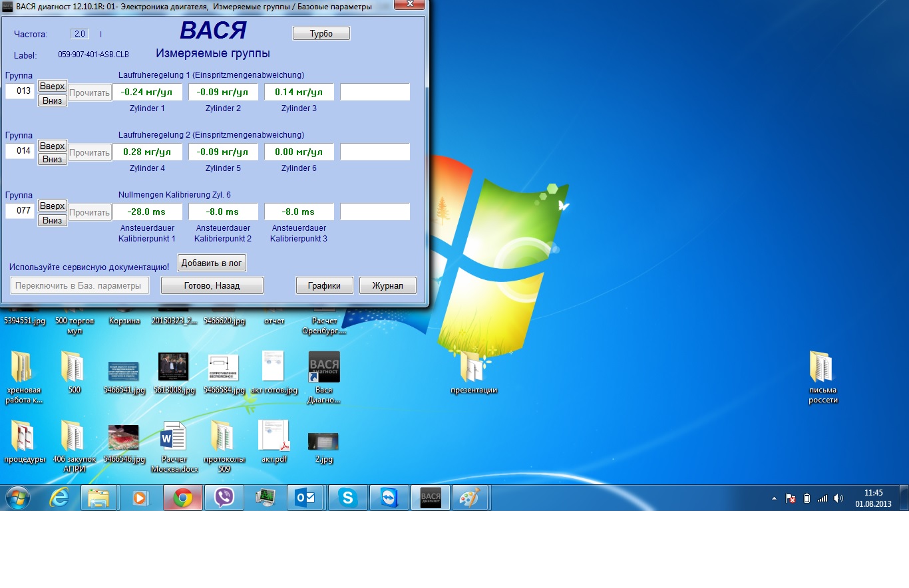Open Google Chrome from the taskbar
Screen dimensions: 909x588
183,498
